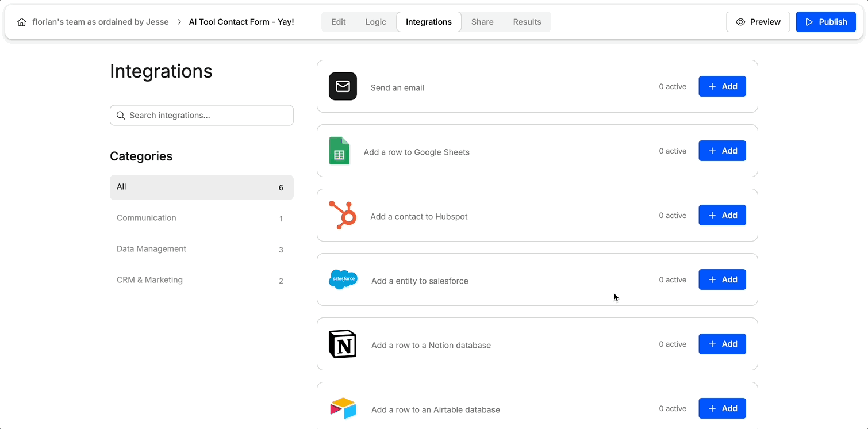This screenshot has width=868, height=429.
Task: Add the Salesforce entity integration
Action: 722,279
